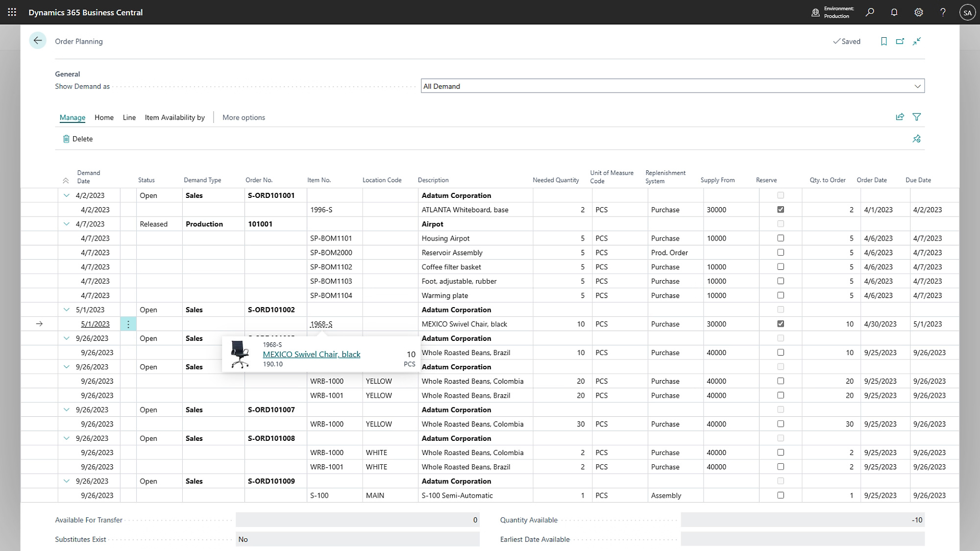This screenshot has height=551, width=980.
Task: Open Business Central search magnifier
Action: click(870, 12)
